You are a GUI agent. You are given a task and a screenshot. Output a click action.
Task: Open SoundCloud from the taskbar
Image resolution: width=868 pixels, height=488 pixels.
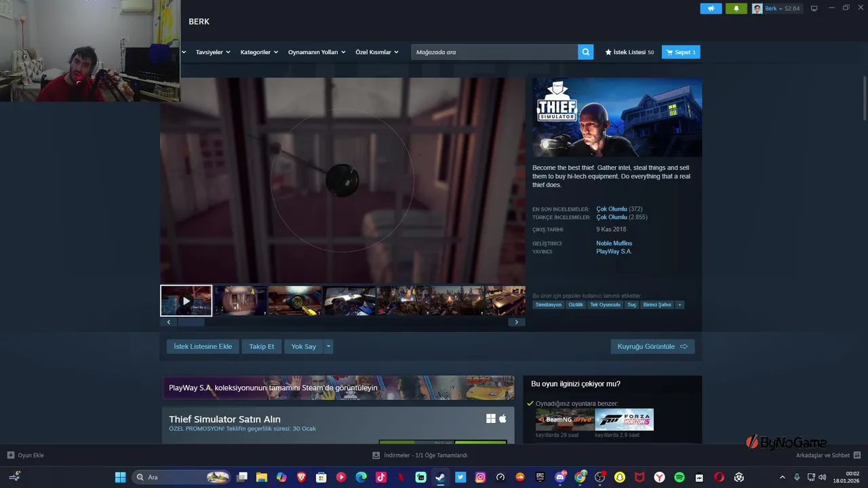coord(520,477)
